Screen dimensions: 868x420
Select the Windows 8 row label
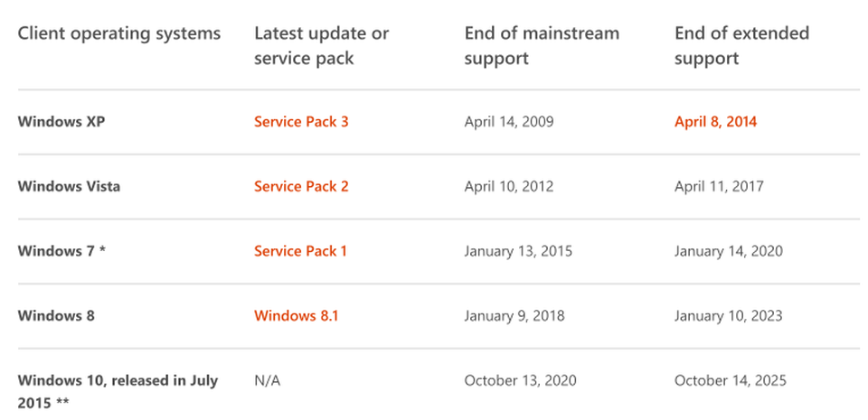pyautogui.click(x=56, y=315)
